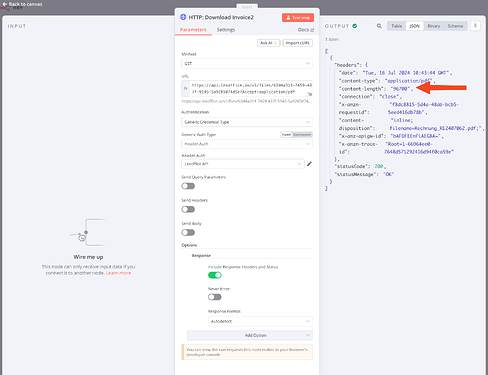Toggle Send Query Parameters
This screenshot has width=488, height=375.
[188, 186]
